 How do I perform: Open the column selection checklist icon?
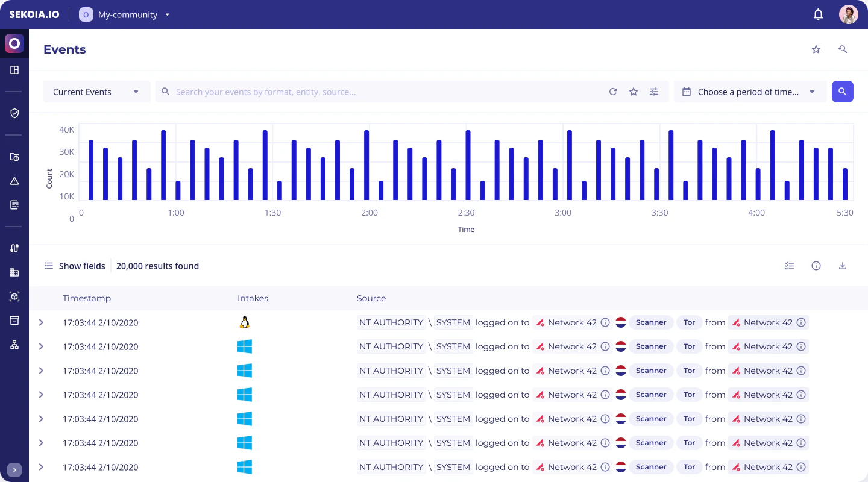point(790,266)
